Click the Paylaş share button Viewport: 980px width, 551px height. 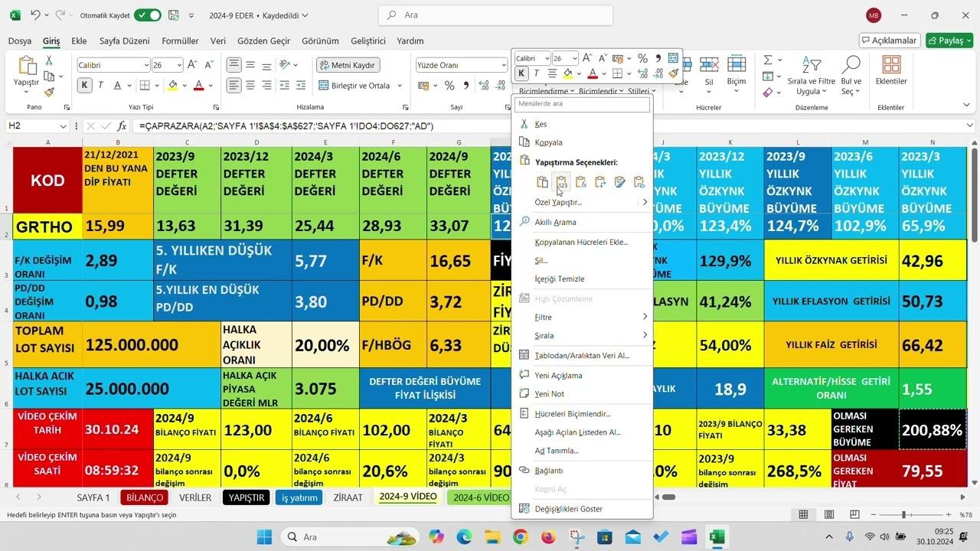(x=949, y=41)
